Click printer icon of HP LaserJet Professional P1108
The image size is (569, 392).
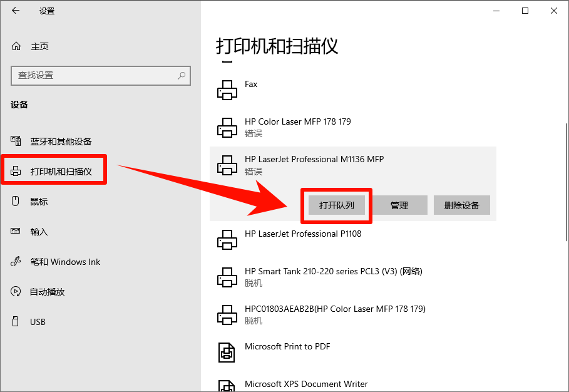pos(227,240)
